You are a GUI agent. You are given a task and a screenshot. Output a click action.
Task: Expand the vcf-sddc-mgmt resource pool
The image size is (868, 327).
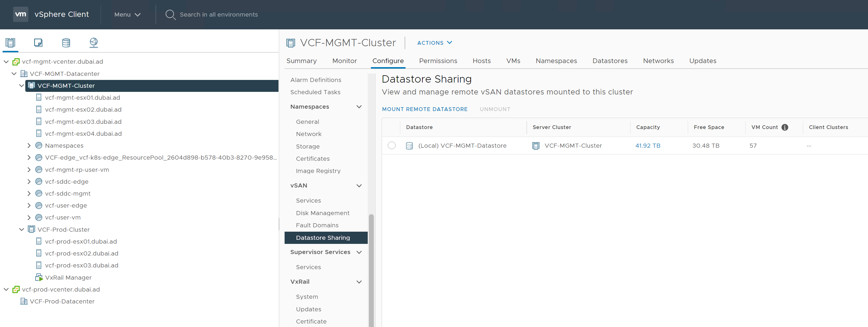click(29, 193)
